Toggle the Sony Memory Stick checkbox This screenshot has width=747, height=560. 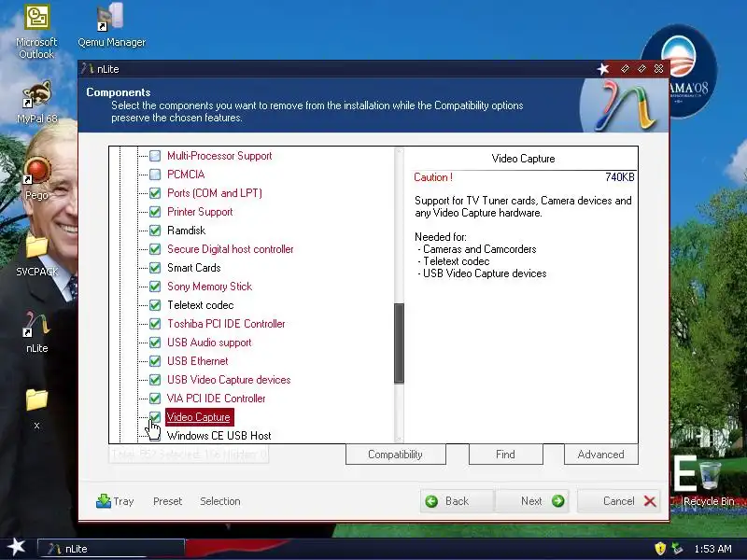click(155, 287)
